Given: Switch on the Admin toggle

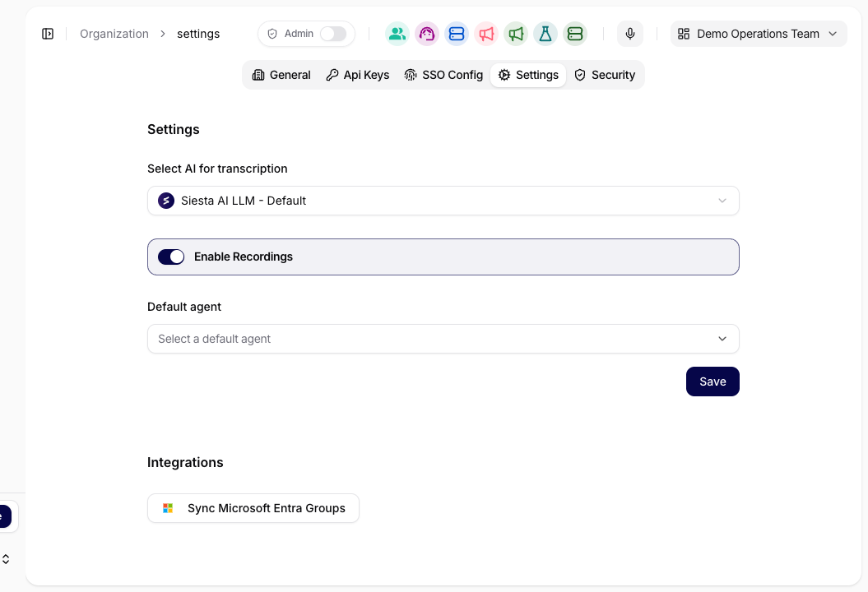Looking at the screenshot, I should pyautogui.click(x=333, y=34).
